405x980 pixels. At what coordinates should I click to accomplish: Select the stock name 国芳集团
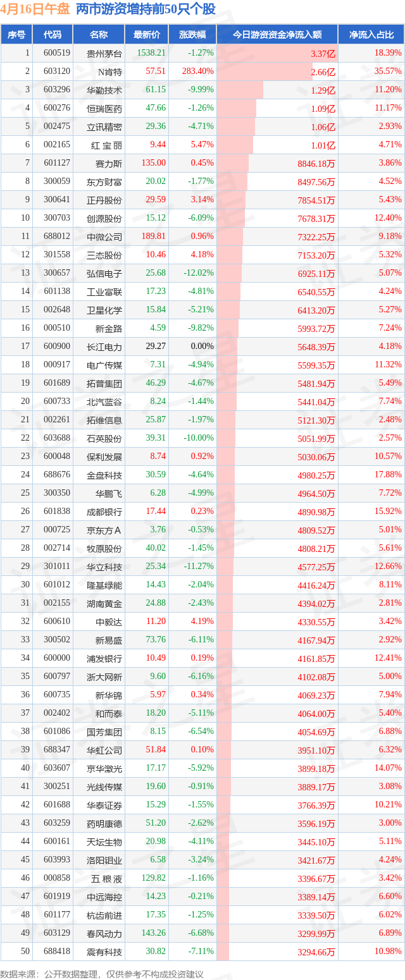(104, 732)
